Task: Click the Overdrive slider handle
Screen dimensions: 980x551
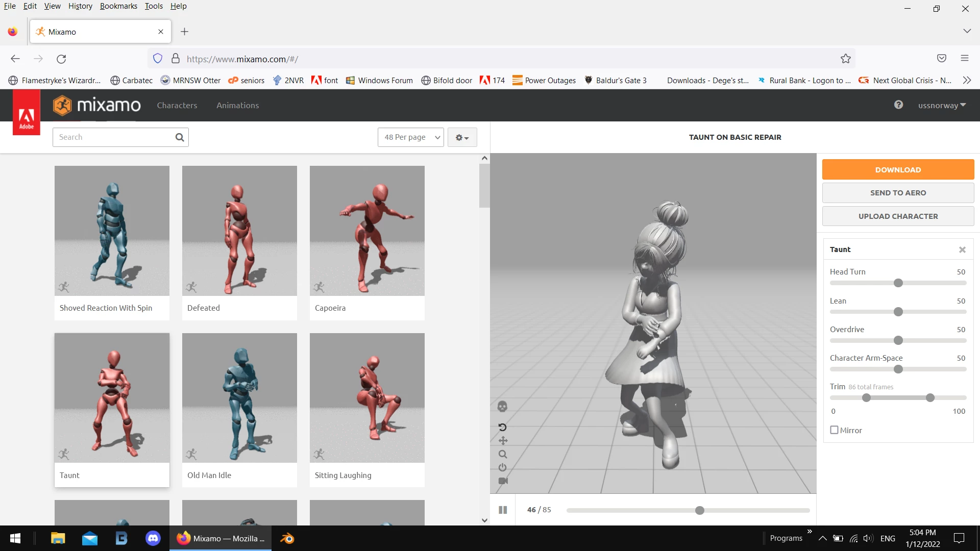Action: (x=898, y=340)
